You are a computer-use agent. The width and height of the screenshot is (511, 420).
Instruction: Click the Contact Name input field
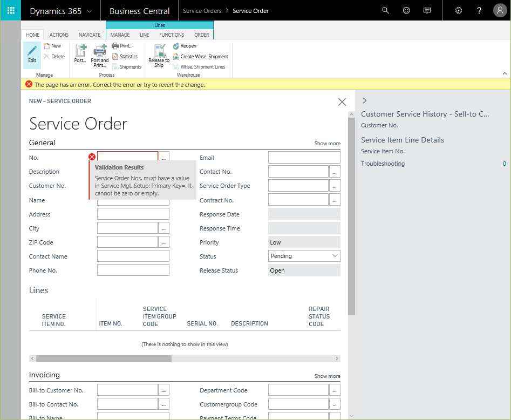coord(133,256)
